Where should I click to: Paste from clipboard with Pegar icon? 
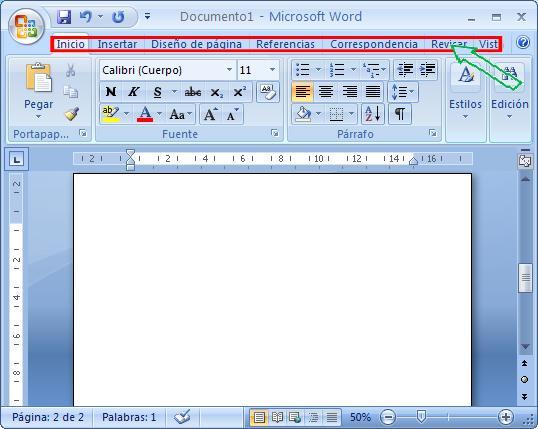pyautogui.click(x=38, y=78)
